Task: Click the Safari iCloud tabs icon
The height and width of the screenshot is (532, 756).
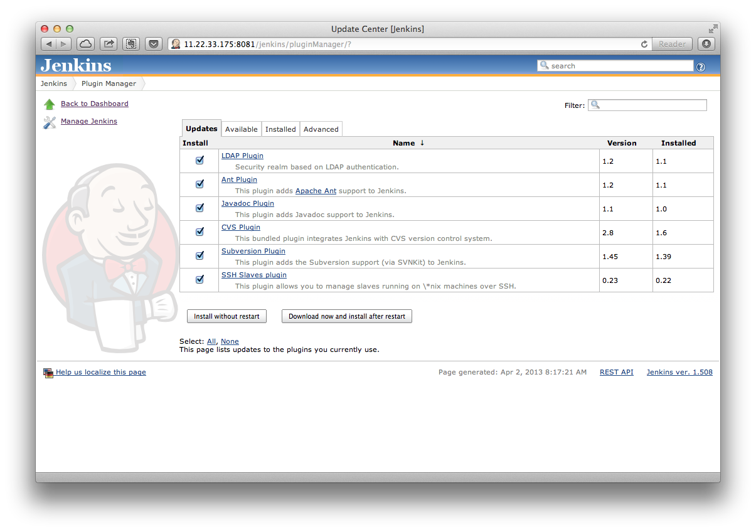Action: point(85,44)
